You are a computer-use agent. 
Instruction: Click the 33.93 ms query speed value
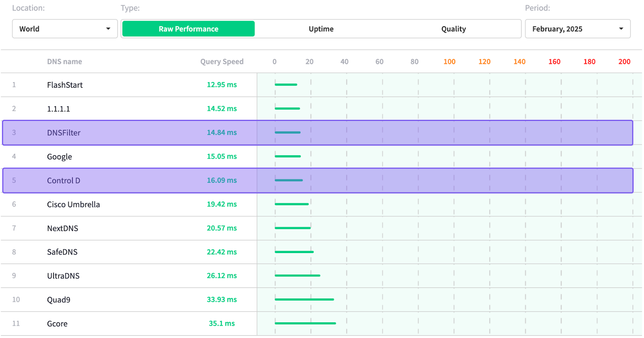click(222, 299)
